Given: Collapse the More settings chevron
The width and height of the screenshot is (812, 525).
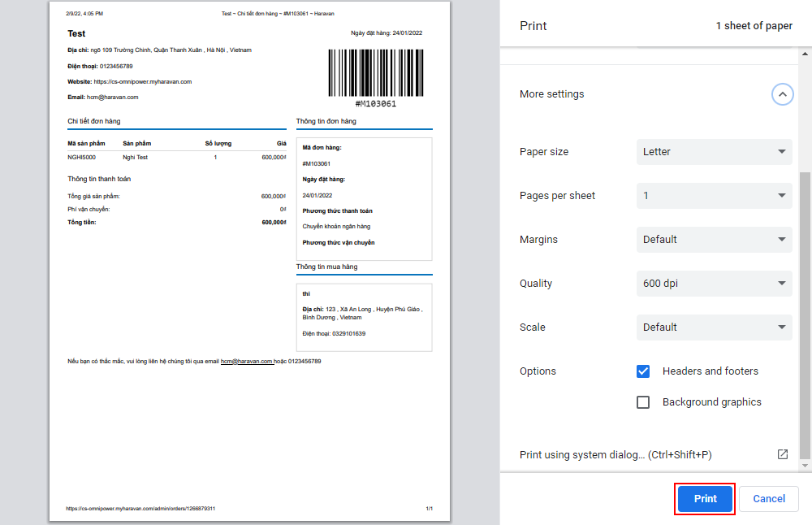Looking at the screenshot, I should pyautogui.click(x=782, y=94).
